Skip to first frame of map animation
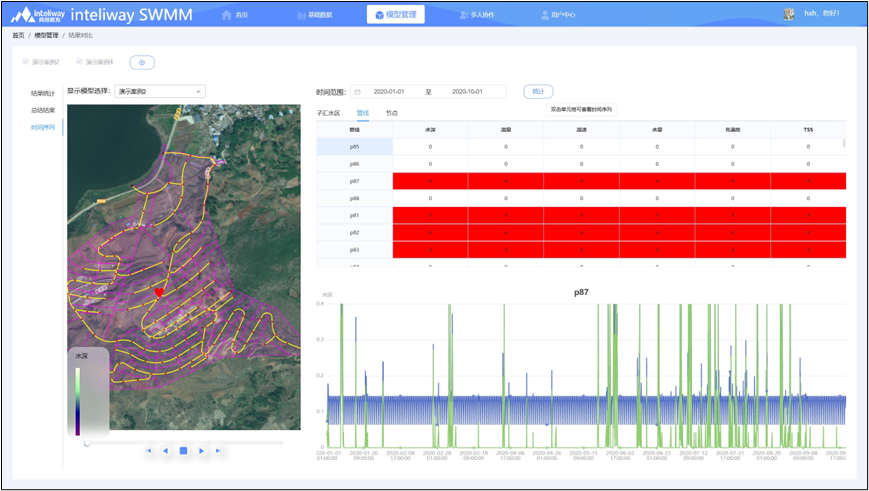Image resolution: width=869 pixels, height=491 pixels. pyautogui.click(x=149, y=451)
